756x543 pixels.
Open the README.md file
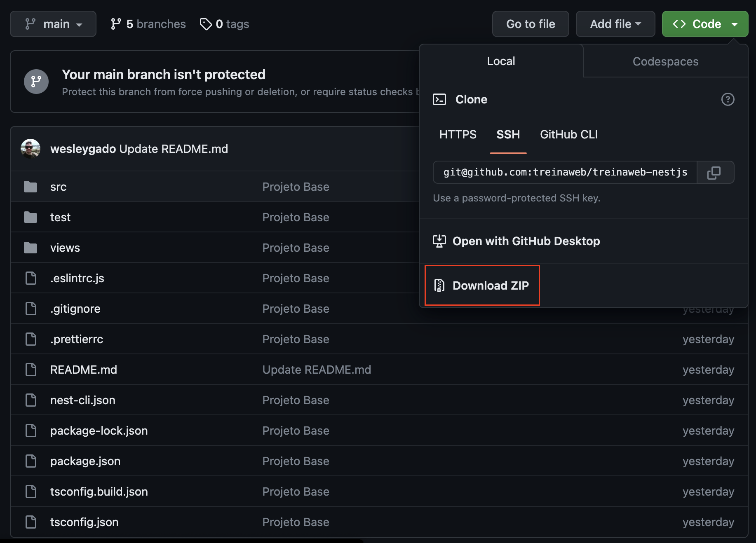pyautogui.click(x=84, y=370)
